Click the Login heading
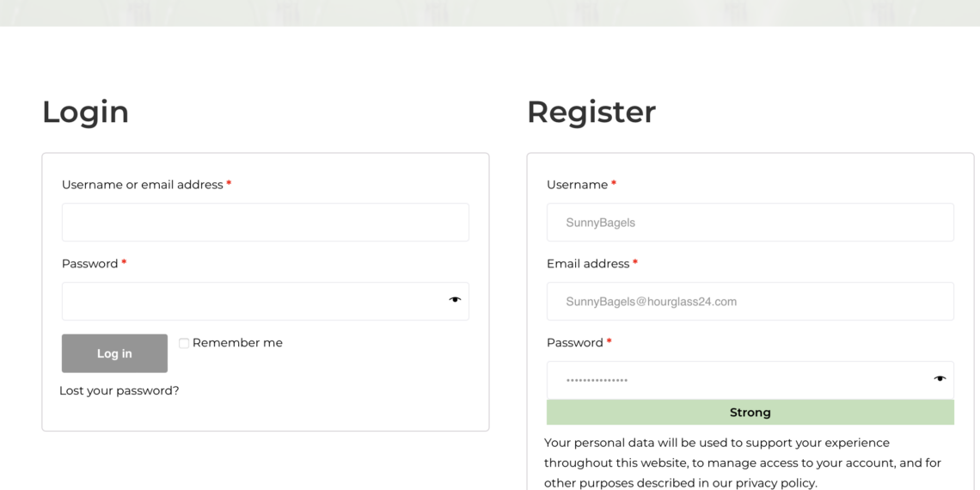 click(86, 113)
